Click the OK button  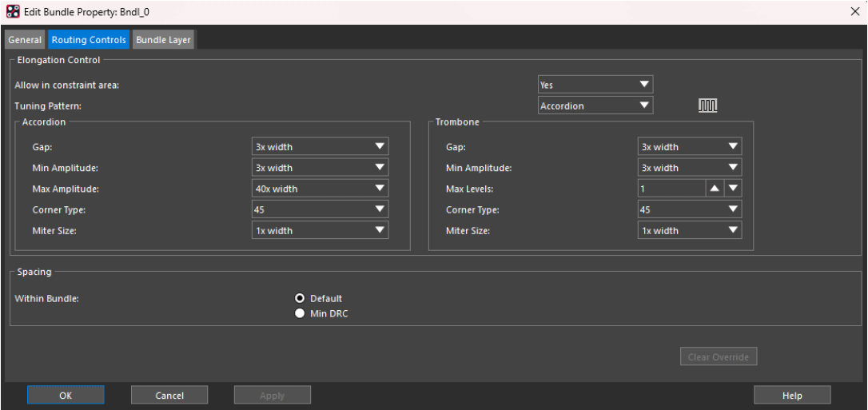pyautogui.click(x=66, y=395)
